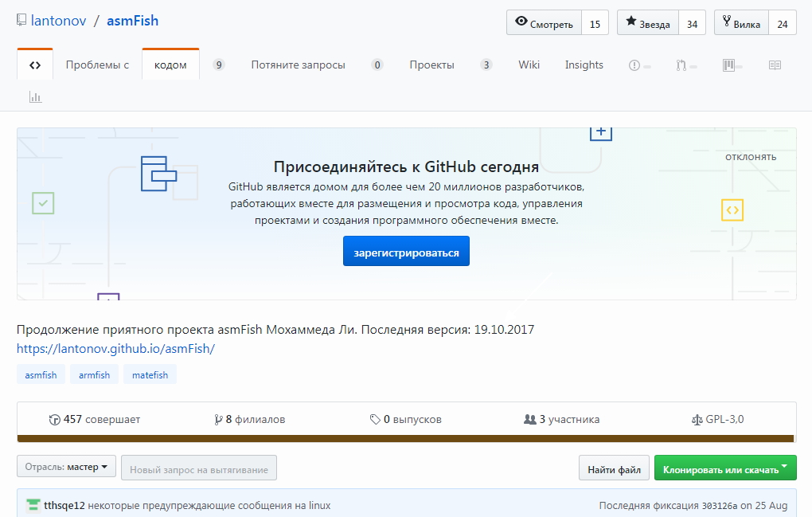Image resolution: width=812 pixels, height=517 pixels.
Task: Click tthsqe12's avatar image
Action: 33,505
